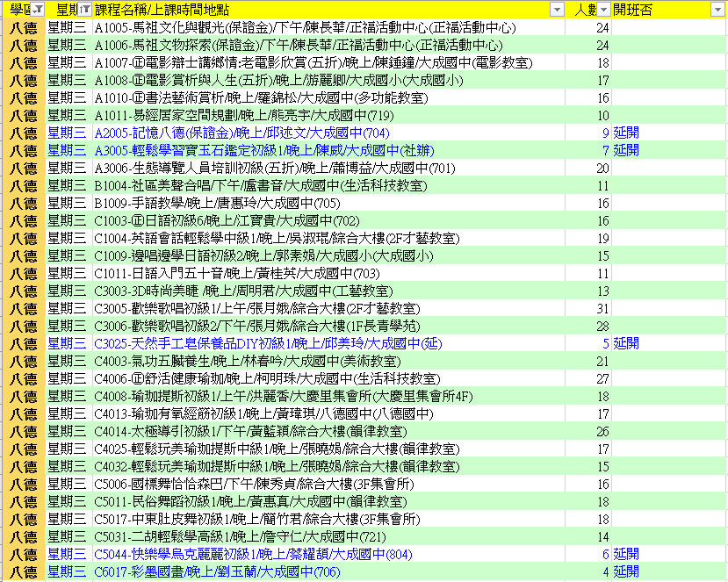
Task: Expand the 人數 column filter dropdown
Action: 603,10
